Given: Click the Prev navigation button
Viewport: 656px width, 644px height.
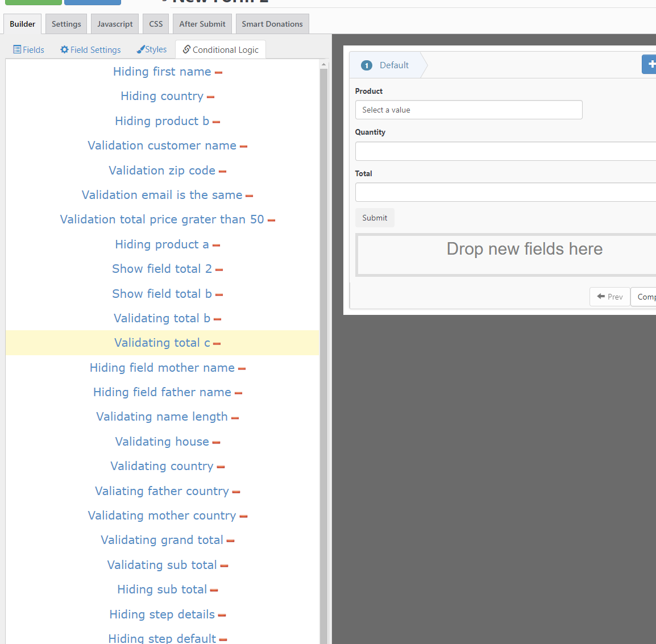Looking at the screenshot, I should [x=609, y=296].
